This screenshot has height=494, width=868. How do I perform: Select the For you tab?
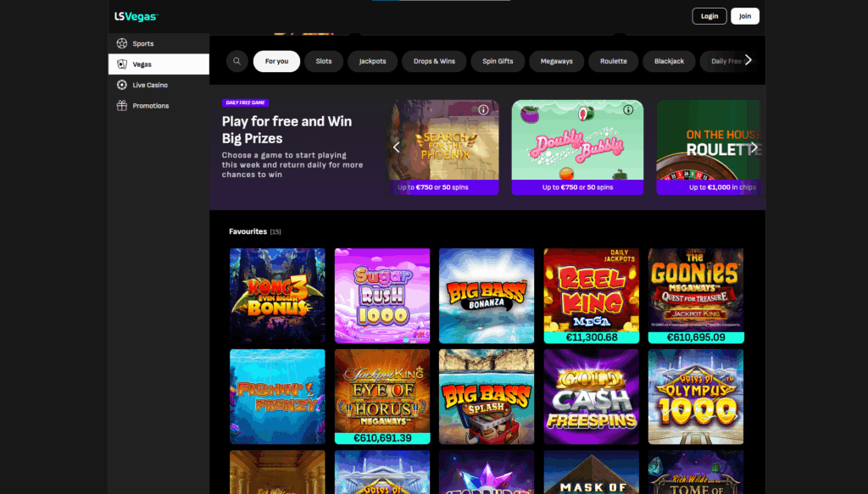(x=277, y=61)
